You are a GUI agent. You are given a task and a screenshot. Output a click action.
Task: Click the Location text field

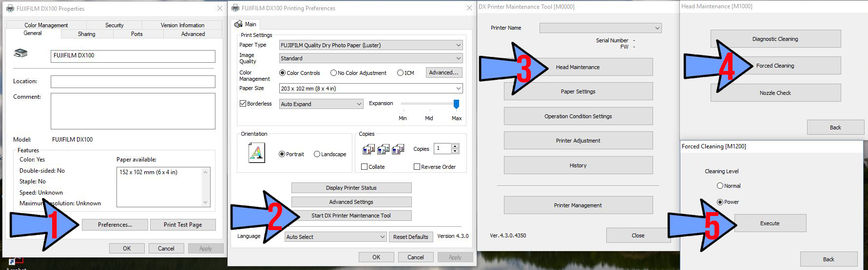(133, 81)
